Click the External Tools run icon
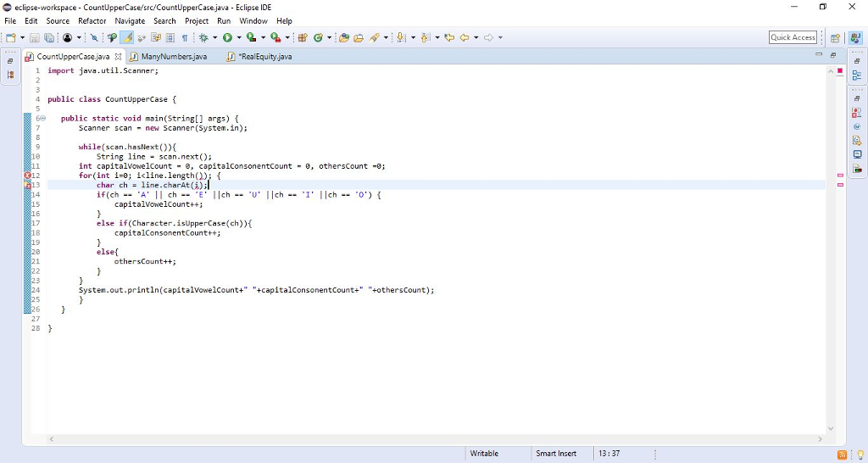 click(x=275, y=37)
